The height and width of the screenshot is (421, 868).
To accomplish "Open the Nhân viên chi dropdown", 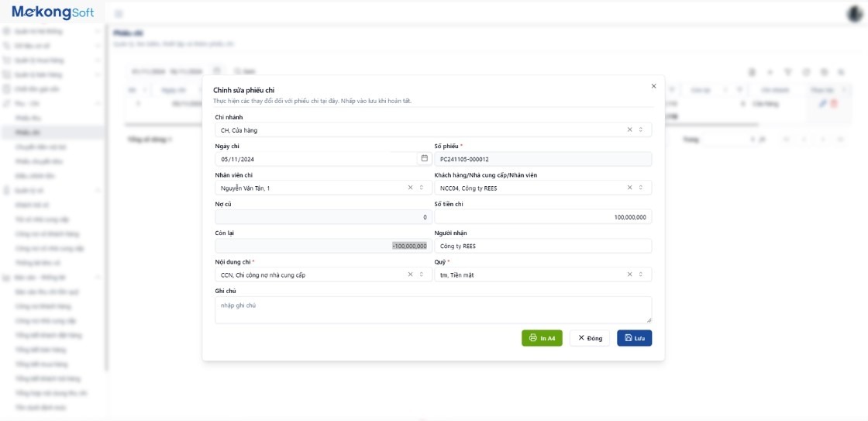I will (422, 188).
